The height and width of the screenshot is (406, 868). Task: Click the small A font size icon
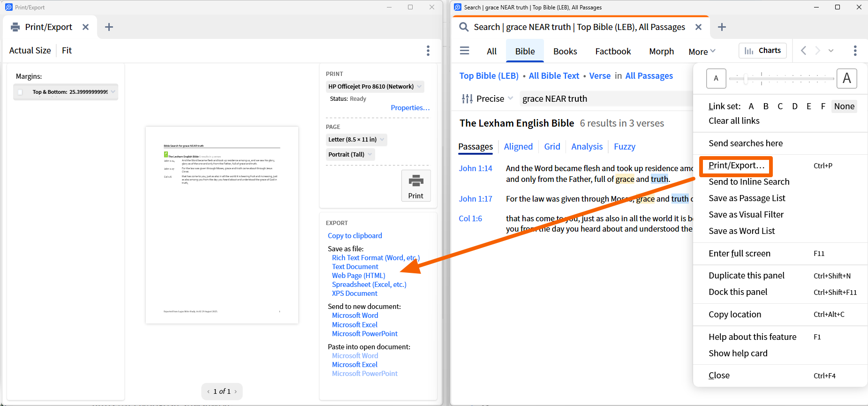coord(716,78)
